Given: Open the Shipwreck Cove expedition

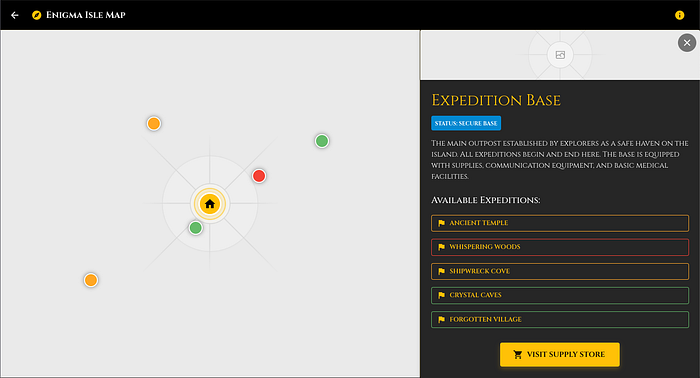Looking at the screenshot, I should coord(560,271).
